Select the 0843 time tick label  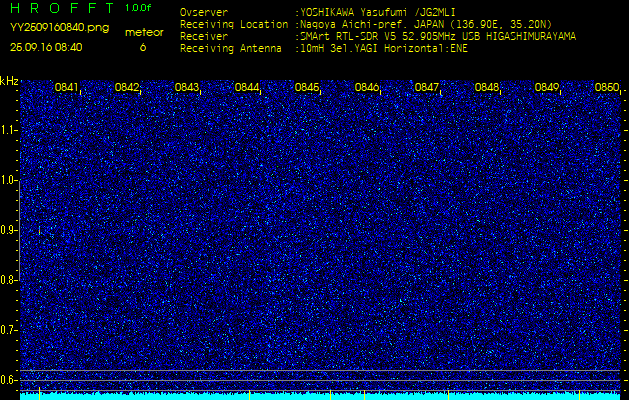point(186,88)
